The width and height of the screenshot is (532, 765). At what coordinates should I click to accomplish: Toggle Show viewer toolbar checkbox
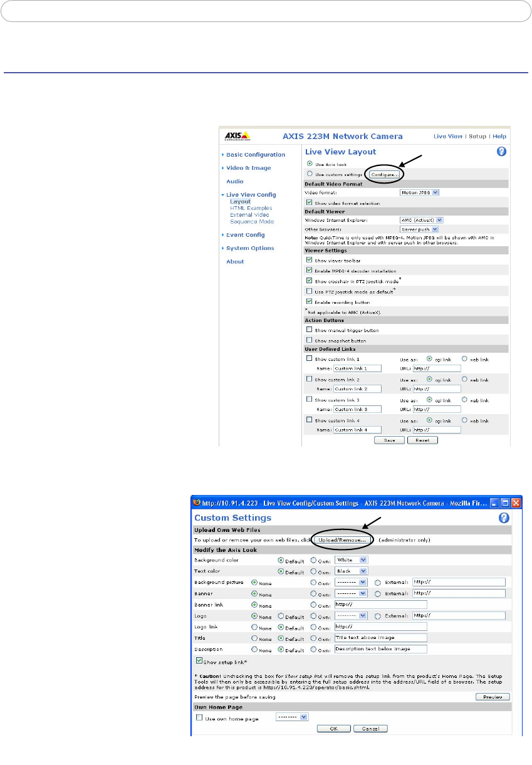(x=310, y=259)
